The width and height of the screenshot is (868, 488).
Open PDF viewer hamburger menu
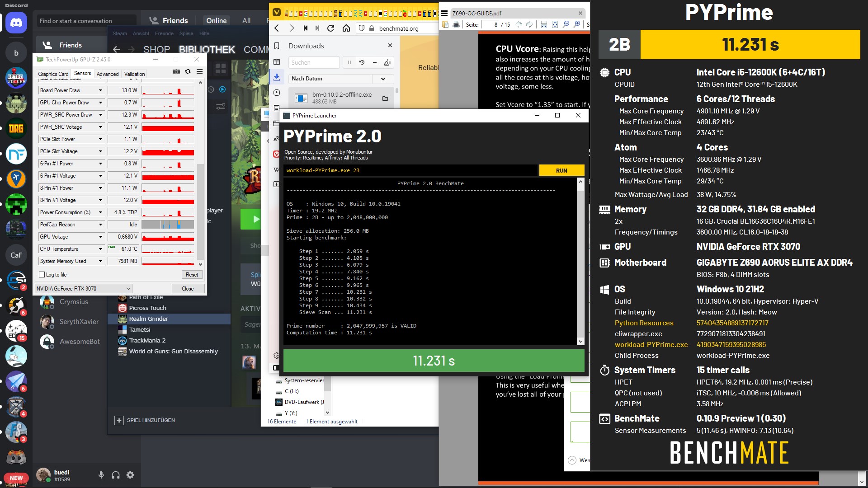pos(444,14)
